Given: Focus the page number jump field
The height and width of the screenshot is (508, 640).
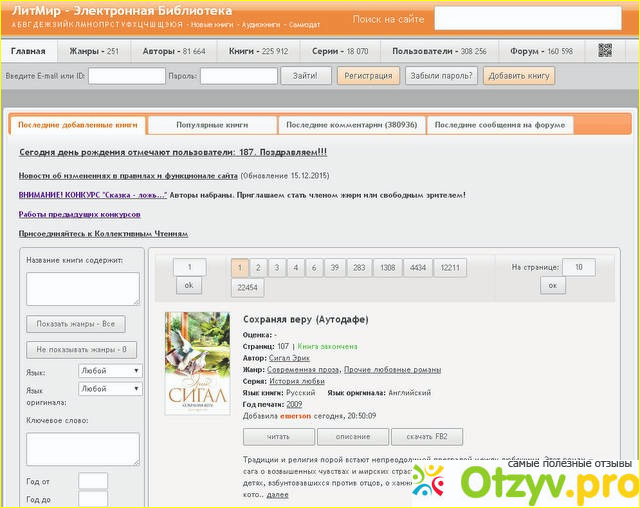Looking at the screenshot, I should click(190, 267).
